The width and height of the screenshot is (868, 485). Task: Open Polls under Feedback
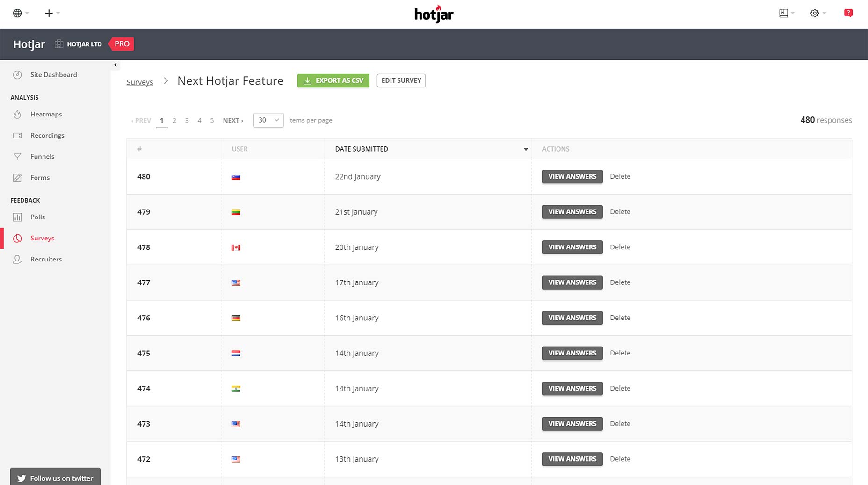click(37, 217)
